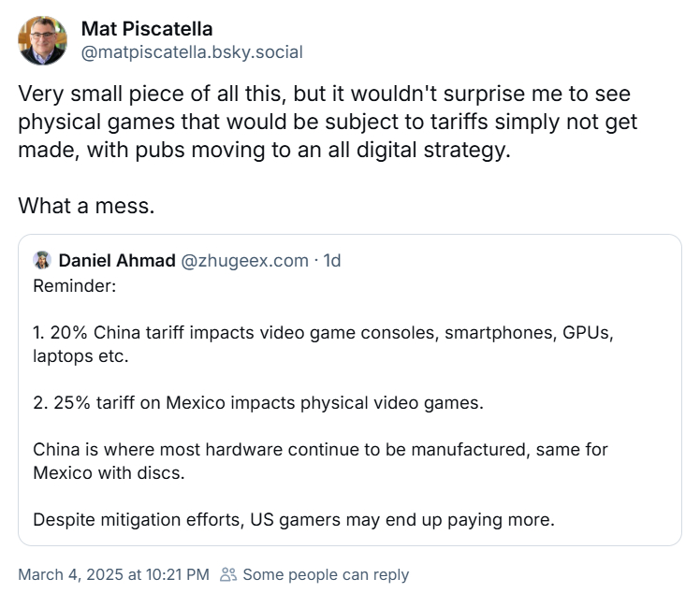Open the @matpiscatella.bsky.social handle
This screenshot has height=593, width=700.
coord(192,52)
